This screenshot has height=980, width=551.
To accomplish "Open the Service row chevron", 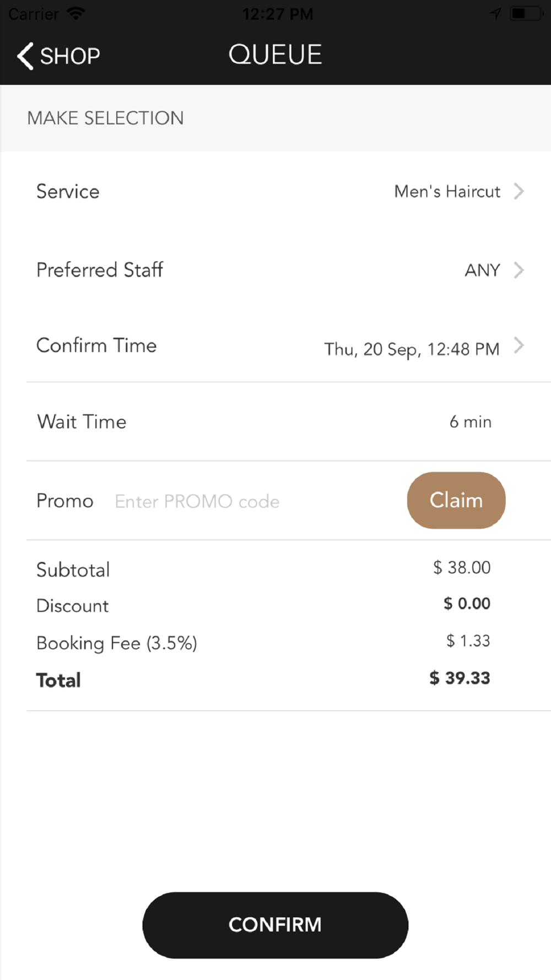I will point(518,191).
